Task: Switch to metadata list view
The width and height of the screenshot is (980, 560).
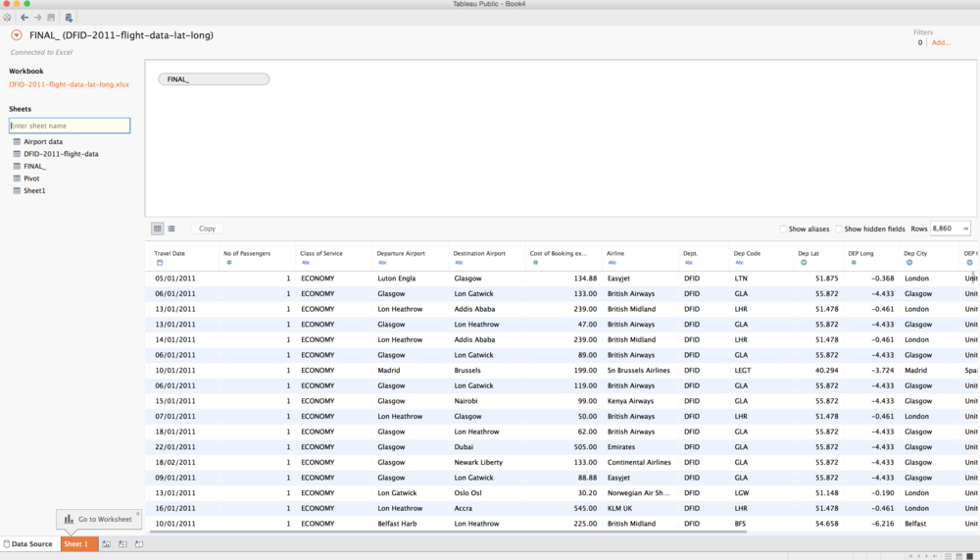Action: tap(171, 229)
